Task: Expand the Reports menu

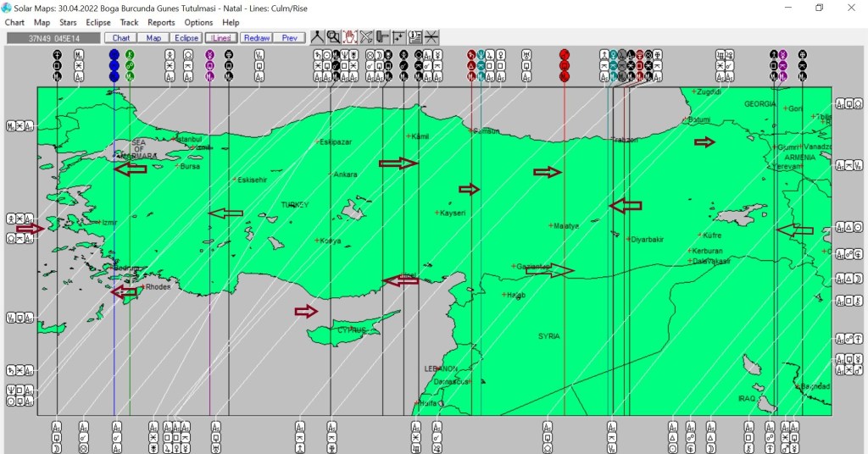Action: point(161,23)
